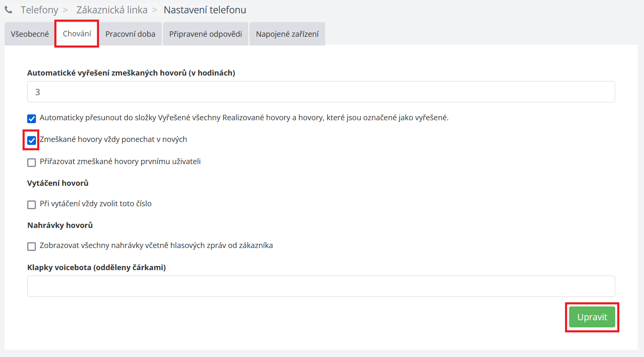Switch to the Připravené odpovědi tab

click(x=205, y=34)
